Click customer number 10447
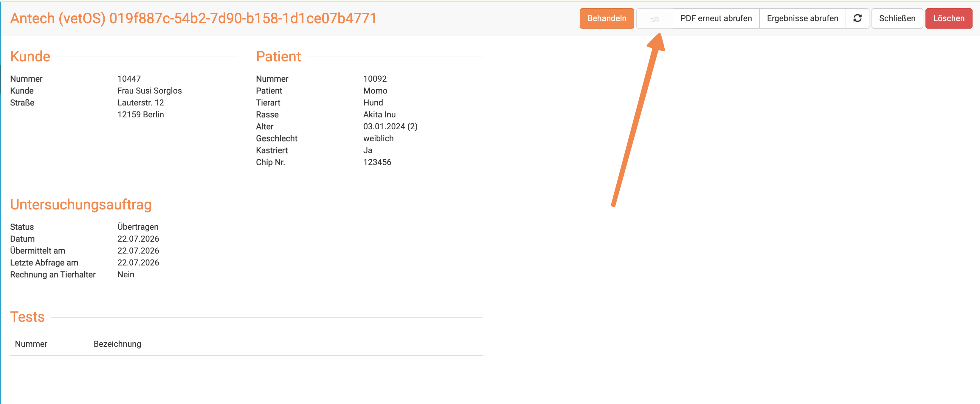This screenshot has width=980, height=404. 129,79
